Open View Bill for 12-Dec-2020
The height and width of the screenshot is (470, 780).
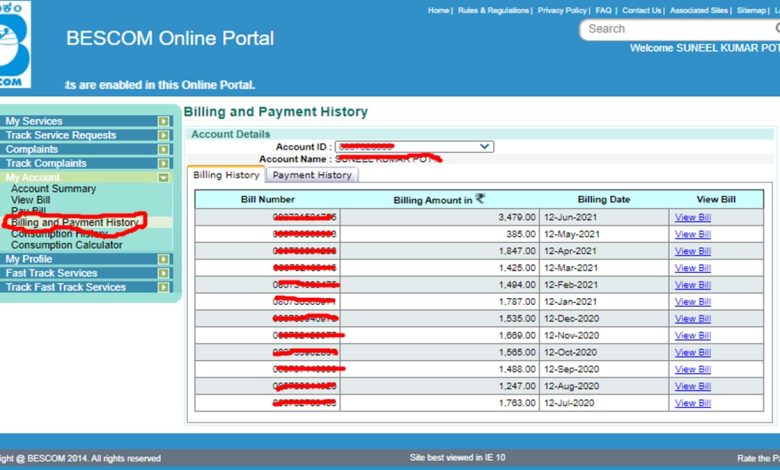pyautogui.click(x=692, y=319)
